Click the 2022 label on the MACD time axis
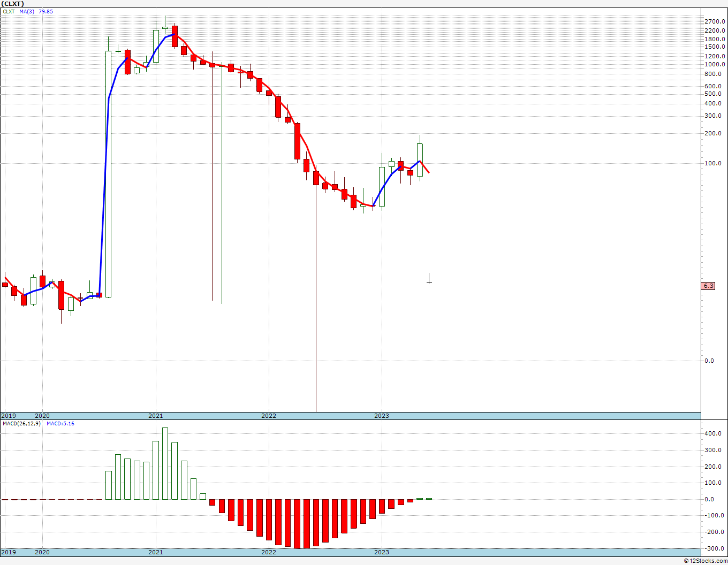This screenshot has height=565, width=728. pyautogui.click(x=269, y=552)
